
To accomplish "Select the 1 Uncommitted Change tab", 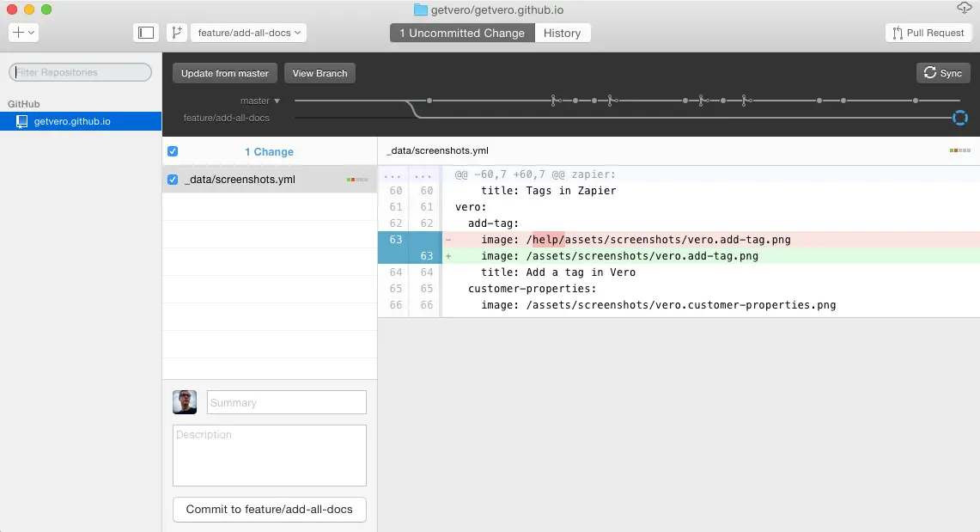I will pyautogui.click(x=461, y=33).
